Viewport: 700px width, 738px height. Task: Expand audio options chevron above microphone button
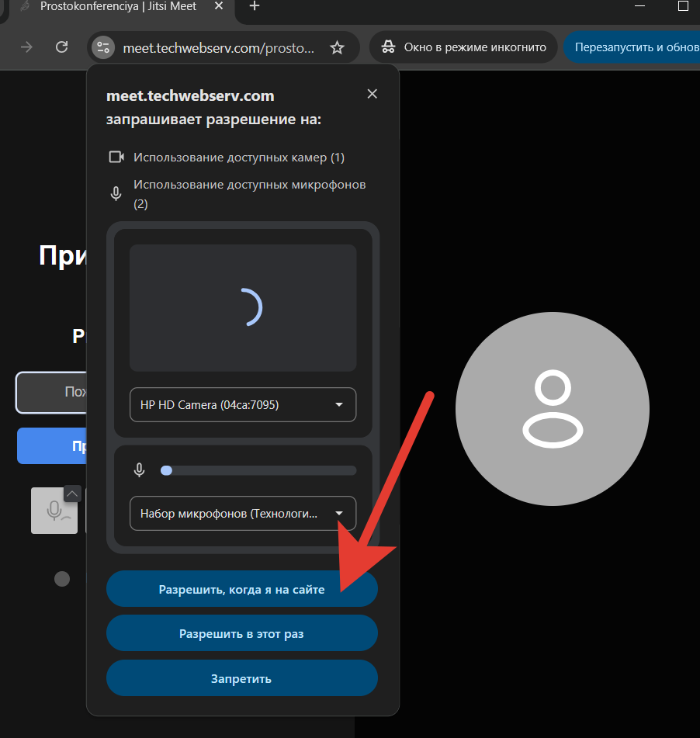pyautogui.click(x=72, y=494)
